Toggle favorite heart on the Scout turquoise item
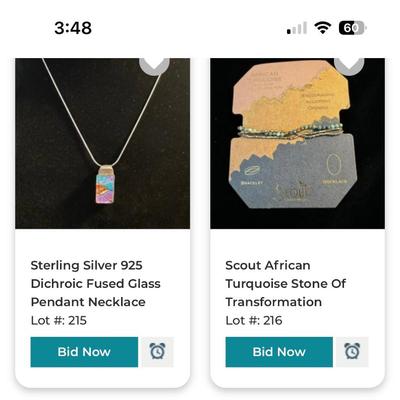 point(349,65)
